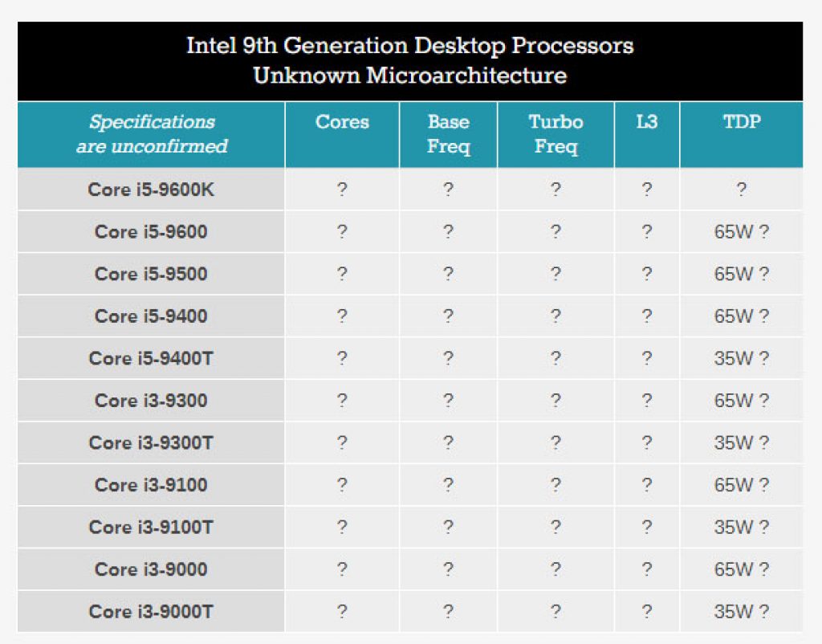Click the 35W TDP value for Core i5-9400T

[x=742, y=358]
